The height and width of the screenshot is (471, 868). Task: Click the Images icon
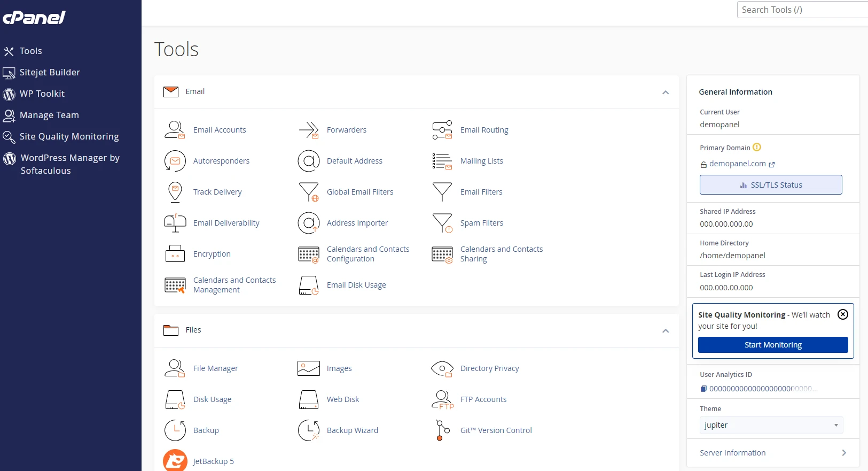tap(309, 368)
